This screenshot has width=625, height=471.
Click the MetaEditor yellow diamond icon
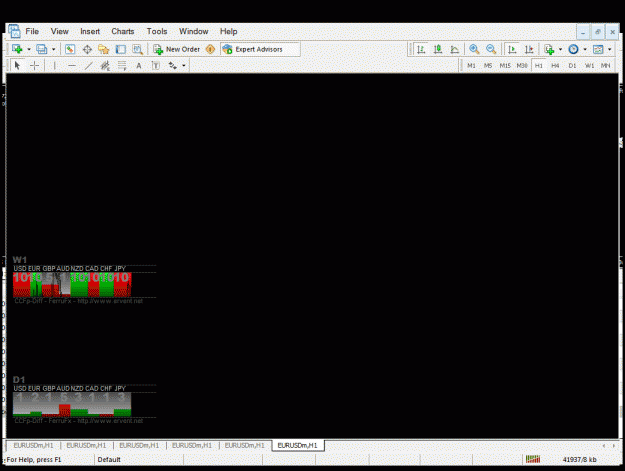point(210,49)
